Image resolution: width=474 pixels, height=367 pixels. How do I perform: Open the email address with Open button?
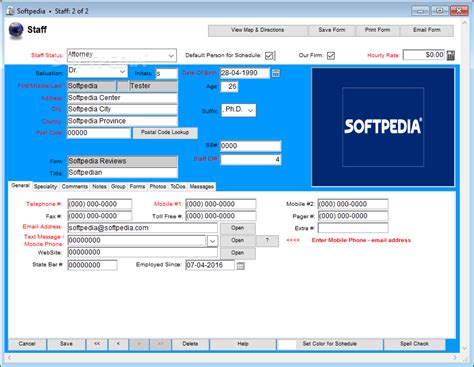[x=238, y=228]
